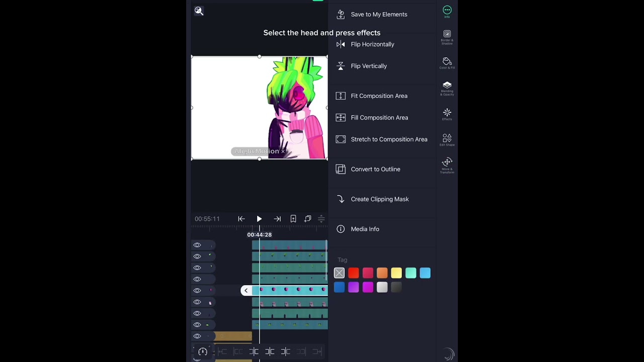Click the trim-end-to-playhead icon in the bottom bar
The height and width of the screenshot is (362, 644).
coord(285,351)
